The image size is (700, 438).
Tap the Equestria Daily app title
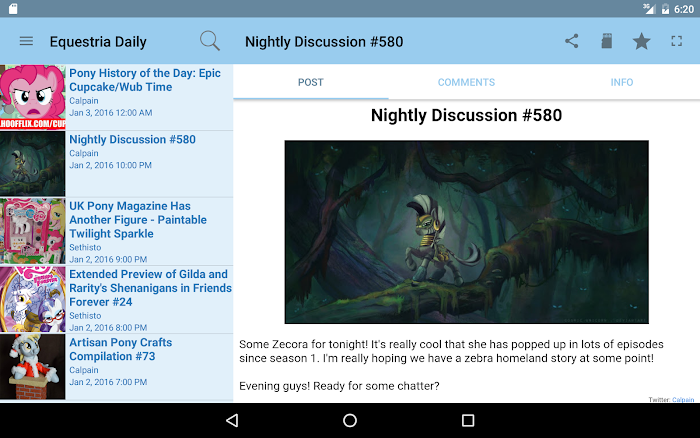click(x=98, y=42)
